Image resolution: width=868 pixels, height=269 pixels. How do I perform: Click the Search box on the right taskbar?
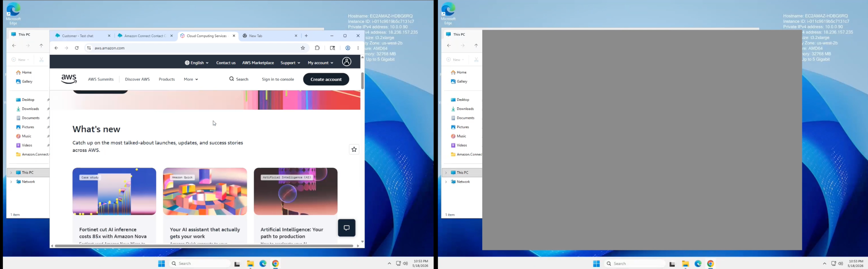click(x=634, y=263)
